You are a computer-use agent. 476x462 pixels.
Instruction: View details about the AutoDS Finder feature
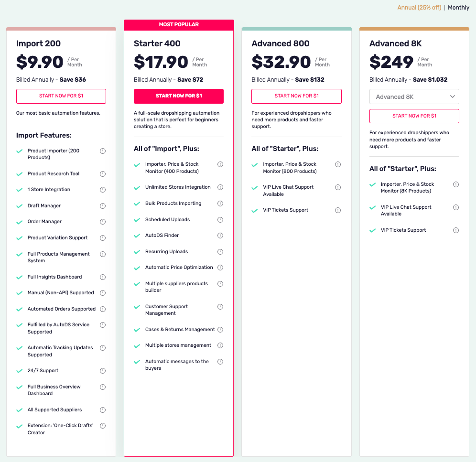[220, 236]
